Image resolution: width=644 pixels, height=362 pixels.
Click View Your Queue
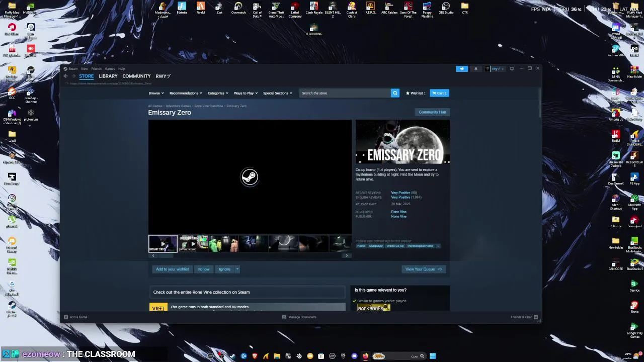424,269
